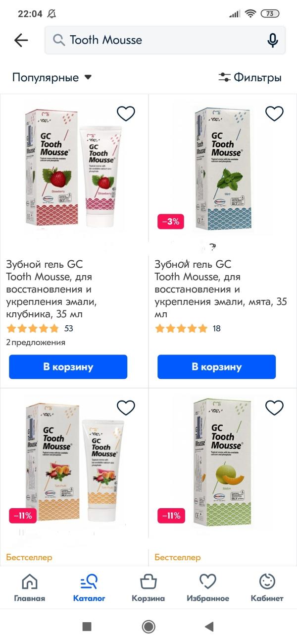Viewport: 297px width, 644px height.
Task: Go to the Главная tab
Action: tap(30, 587)
